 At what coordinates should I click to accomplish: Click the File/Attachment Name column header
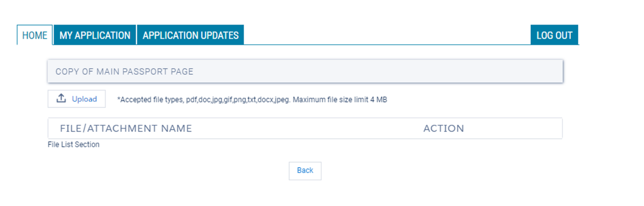point(126,129)
